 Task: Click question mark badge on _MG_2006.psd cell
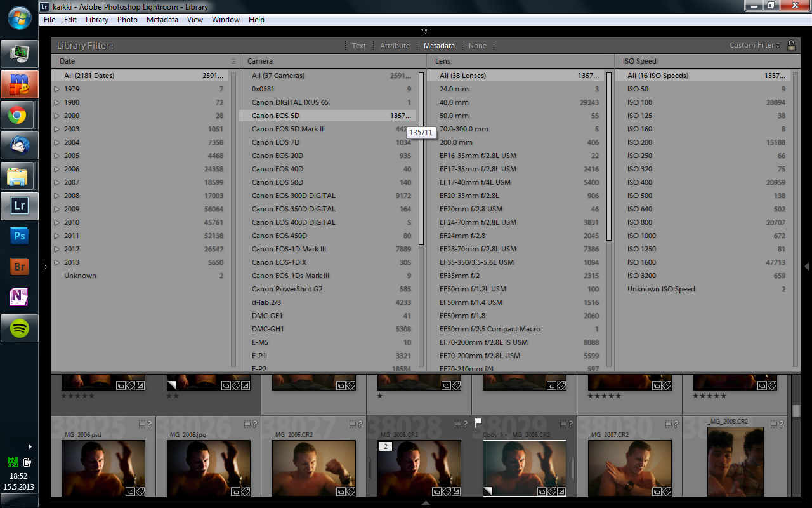pyautogui.click(x=150, y=424)
